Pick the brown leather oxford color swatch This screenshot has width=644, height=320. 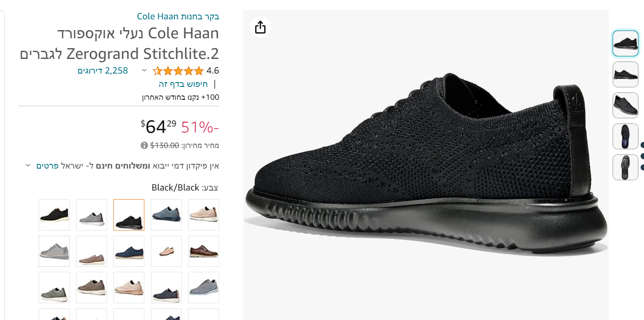coord(204,251)
